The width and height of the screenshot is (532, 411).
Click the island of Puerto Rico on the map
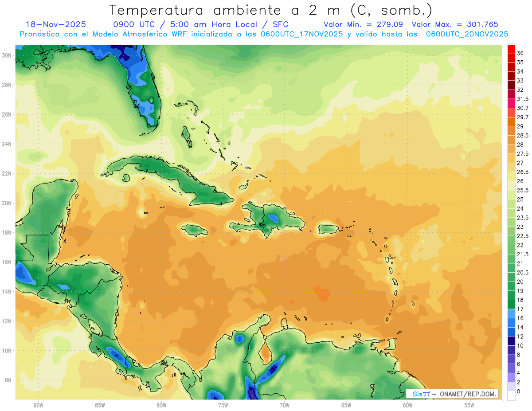(x=329, y=229)
